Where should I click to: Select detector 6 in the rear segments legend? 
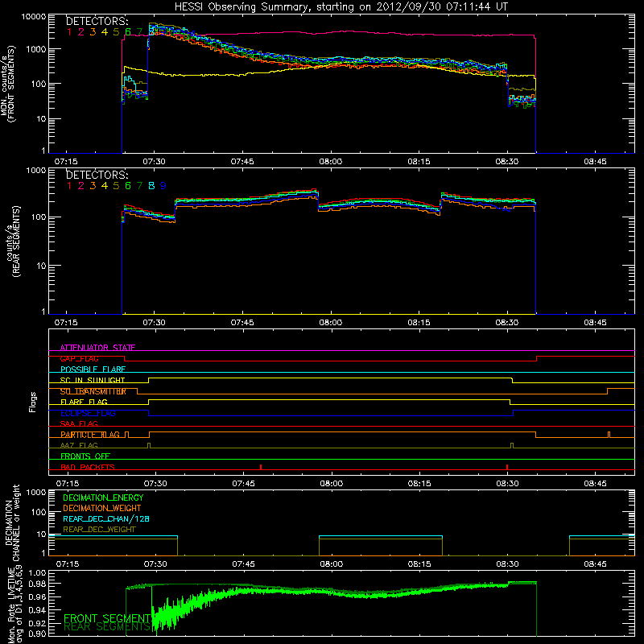pyautogui.click(x=128, y=186)
